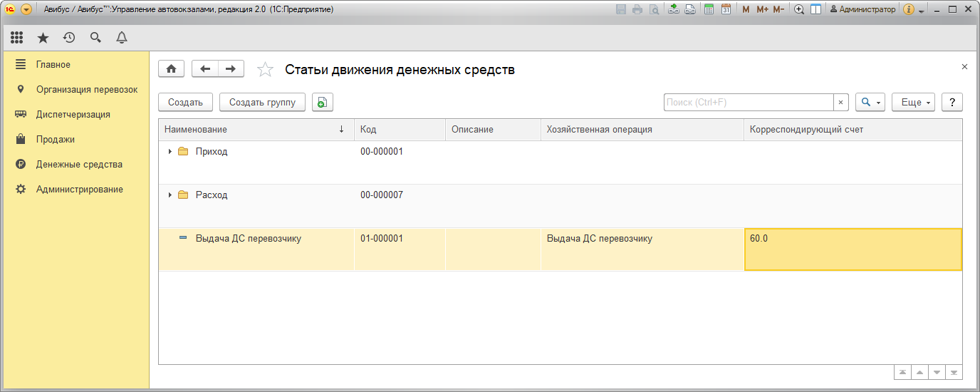Screen dimensions: 980x392
Task: Open the Еще dropdown menu
Action: tap(914, 103)
